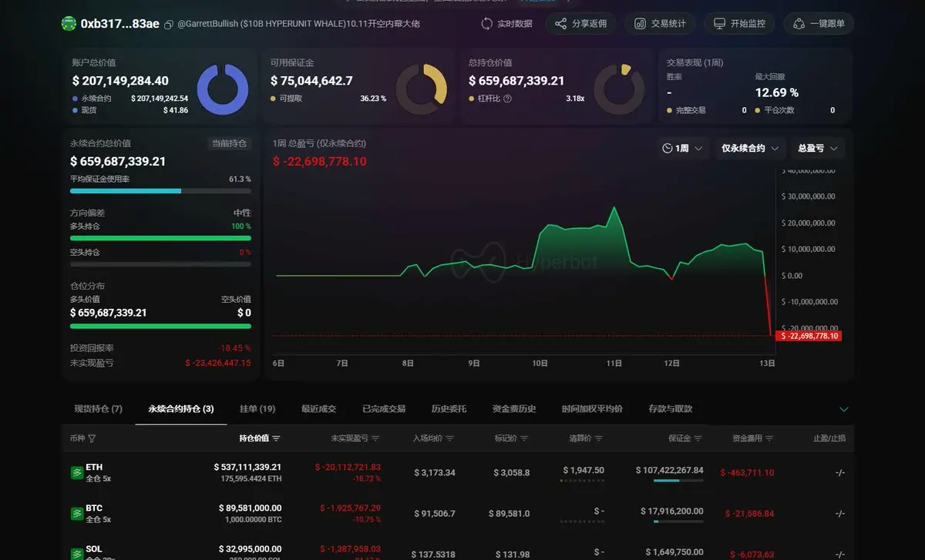Open the 1周 time range dropdown
The image size is (925, 560).
(x=684, y=148)
